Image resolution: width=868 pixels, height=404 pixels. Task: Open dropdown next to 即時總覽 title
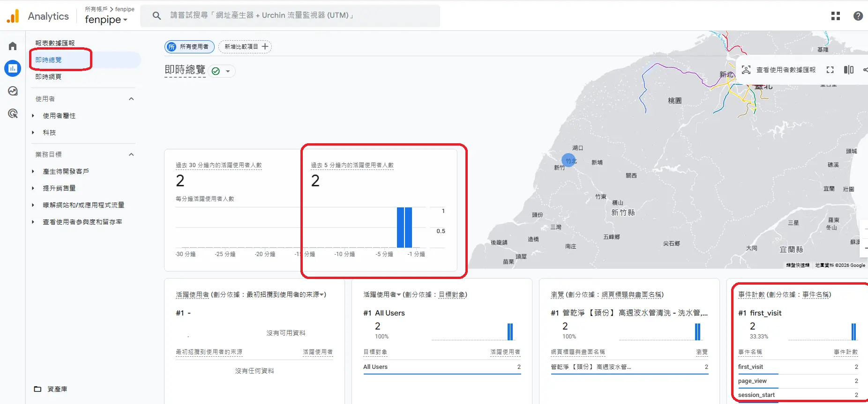click(x=228, y=71)
